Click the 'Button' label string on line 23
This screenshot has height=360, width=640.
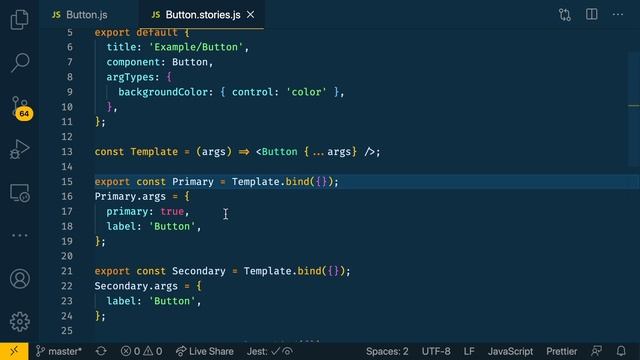tap(172, 301)
